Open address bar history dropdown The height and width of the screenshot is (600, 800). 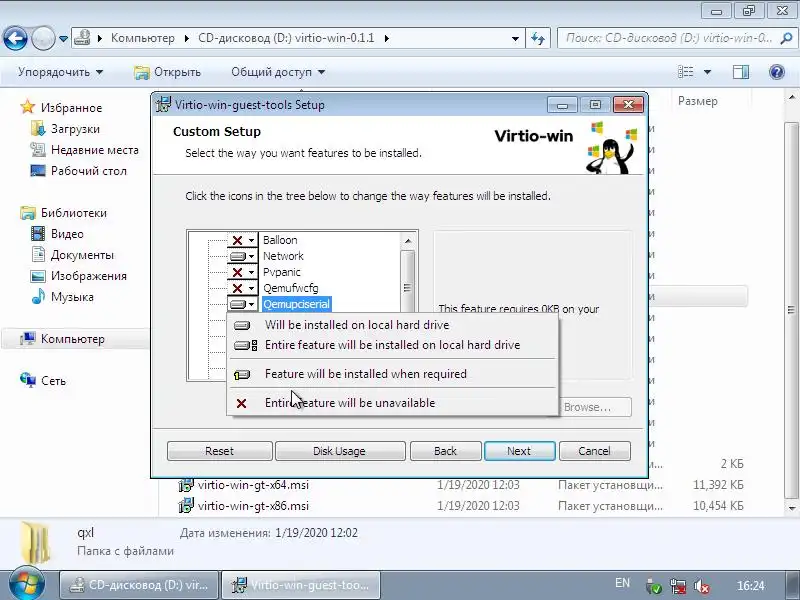click(x=515, y=39)
